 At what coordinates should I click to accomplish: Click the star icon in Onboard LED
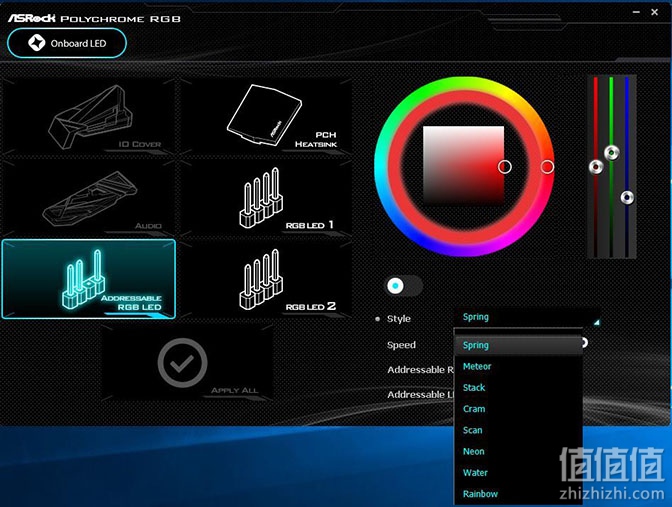click(36, 43)
